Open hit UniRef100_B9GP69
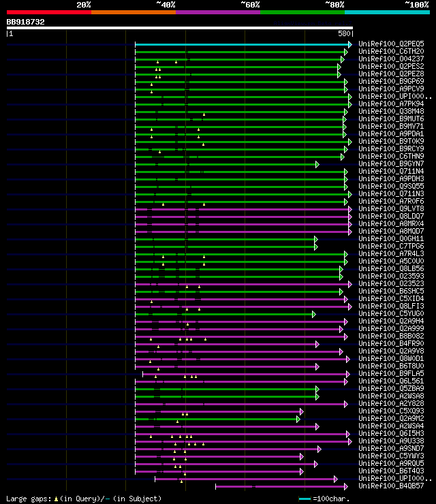Screen dimensions: 436x504 click(391, 81)
